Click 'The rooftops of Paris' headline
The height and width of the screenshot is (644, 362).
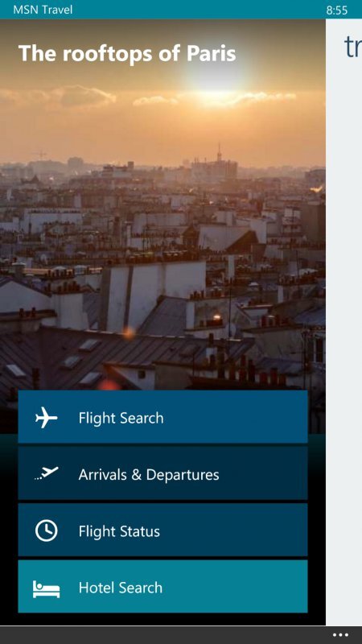(127, 53)
